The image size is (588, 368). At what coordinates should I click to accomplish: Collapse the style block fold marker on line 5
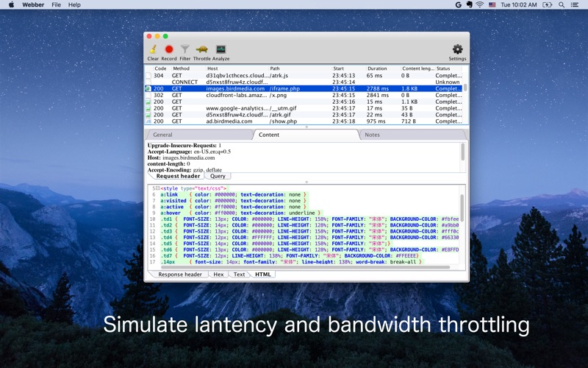pos(158,188)
